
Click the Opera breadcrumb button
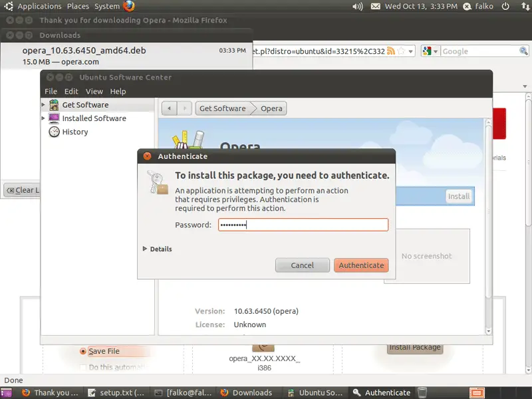coord(271,108)
